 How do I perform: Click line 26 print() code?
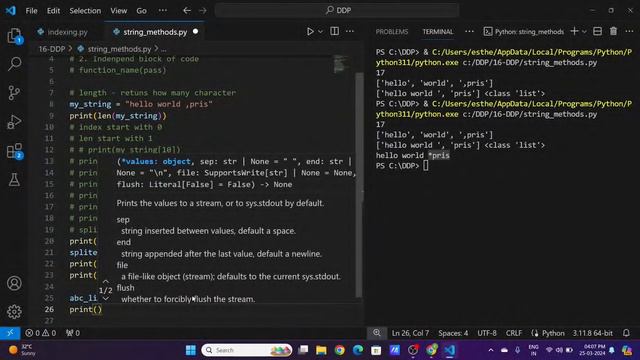[x=86, y=309]
